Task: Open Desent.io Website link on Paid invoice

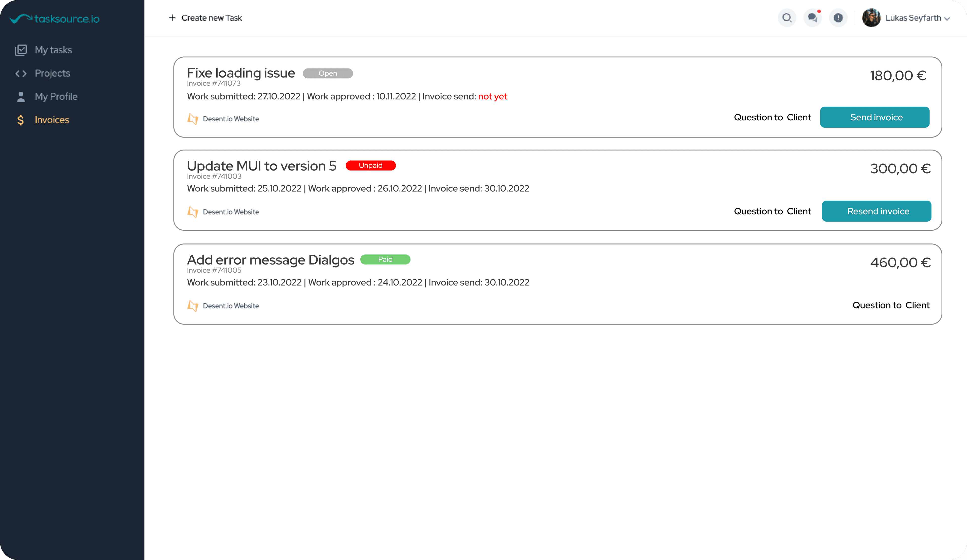Action: pyautogui.click(x=231, y=306)
